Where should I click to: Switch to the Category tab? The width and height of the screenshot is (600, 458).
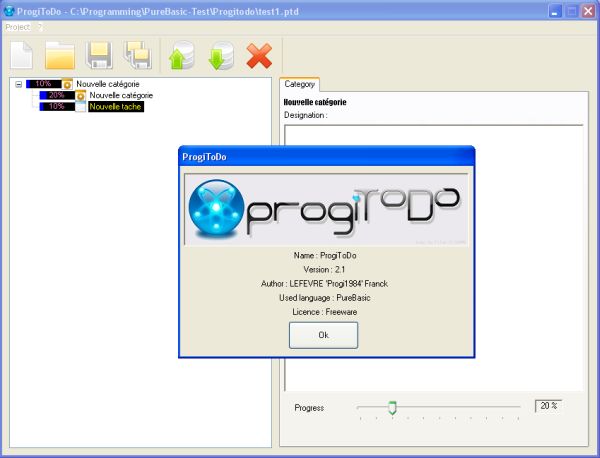[x=299, y=84]
